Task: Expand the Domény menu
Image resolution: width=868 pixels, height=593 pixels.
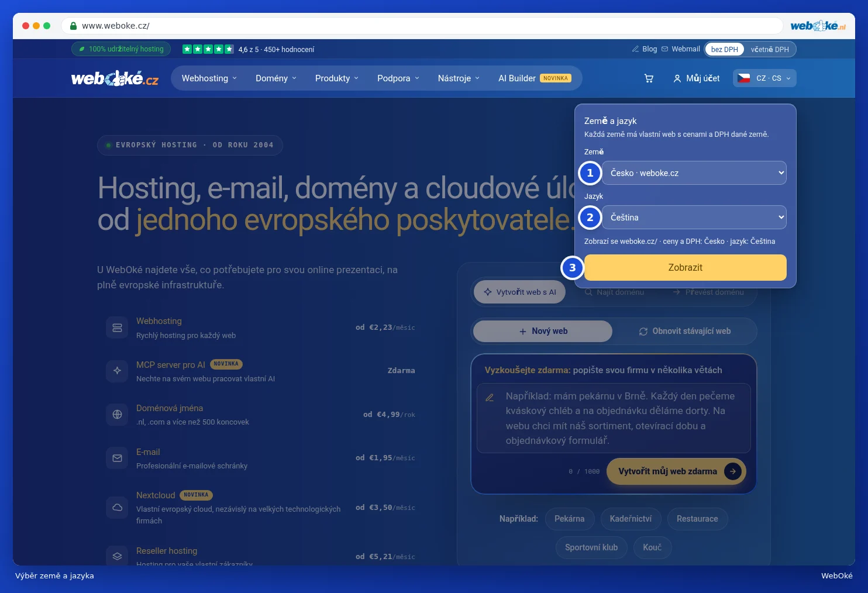Action: [x=276, y=78]
